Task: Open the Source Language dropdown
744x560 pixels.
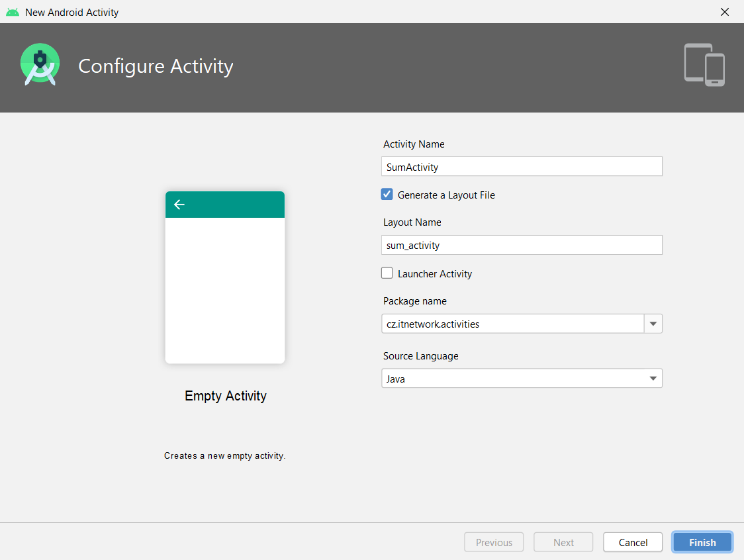Action: pos(653,378)
